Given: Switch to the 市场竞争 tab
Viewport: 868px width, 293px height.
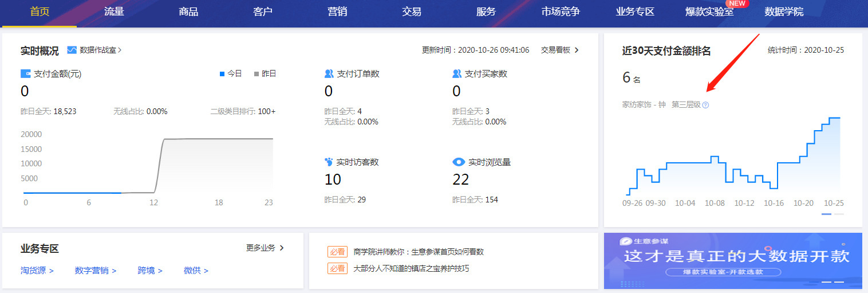Looking at the screenshot, I should pyautogui.click(x=561, y=12).
